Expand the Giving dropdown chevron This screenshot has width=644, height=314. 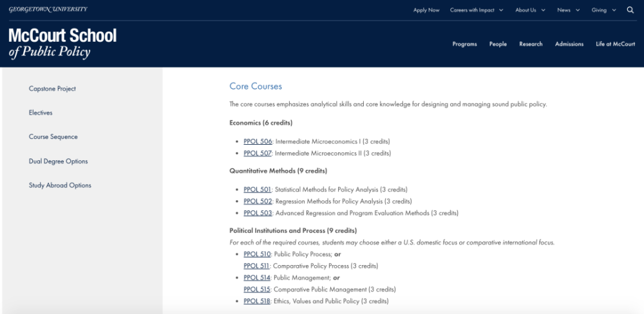click(x=614, y=10)
